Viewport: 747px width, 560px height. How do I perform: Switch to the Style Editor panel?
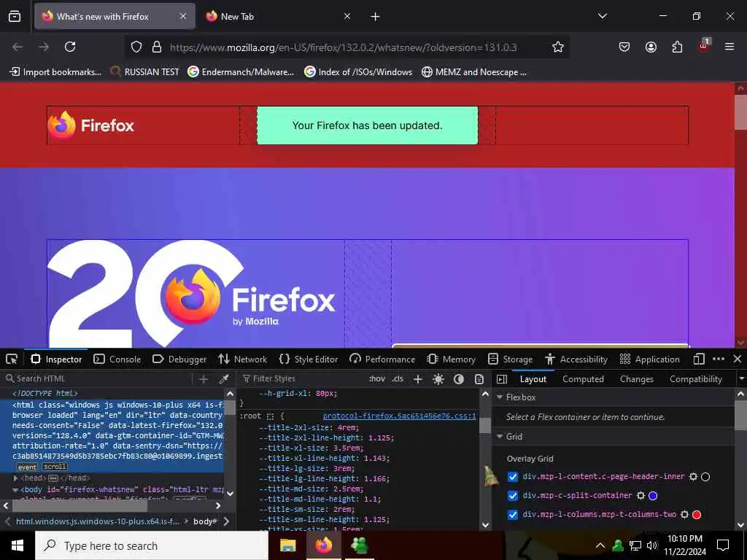(x=309, y=359)
